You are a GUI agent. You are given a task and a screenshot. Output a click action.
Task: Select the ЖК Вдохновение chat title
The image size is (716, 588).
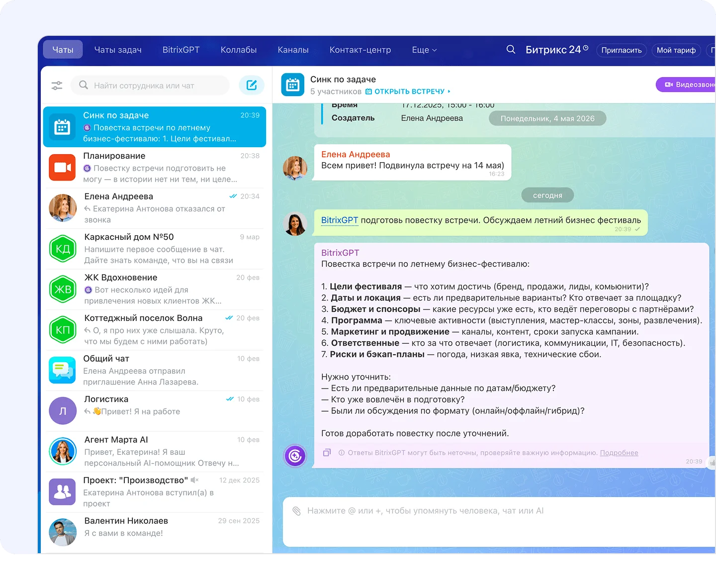click(121, 278)
